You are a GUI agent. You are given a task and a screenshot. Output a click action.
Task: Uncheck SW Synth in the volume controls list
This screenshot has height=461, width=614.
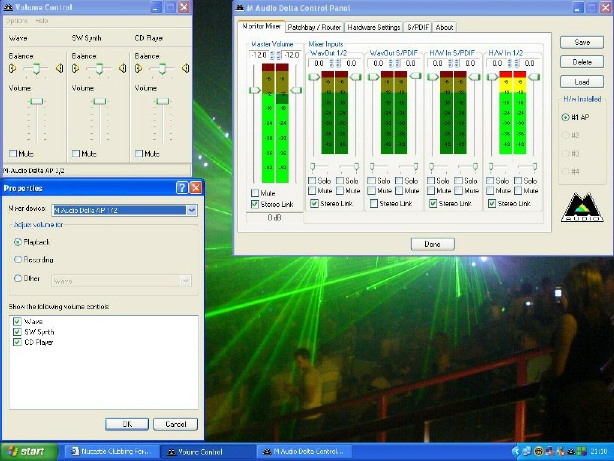click(16, 330)
